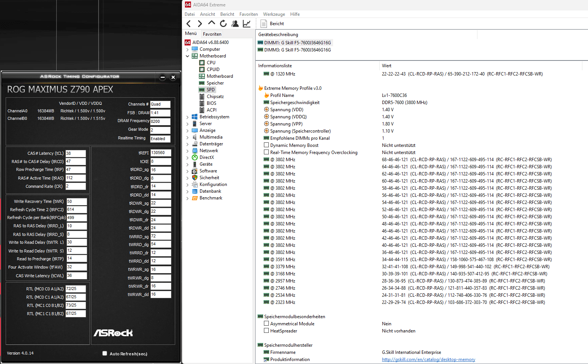The image size is (588, 364).
Task: Open the Chipsatz tree entry
Action: [215, 97]
